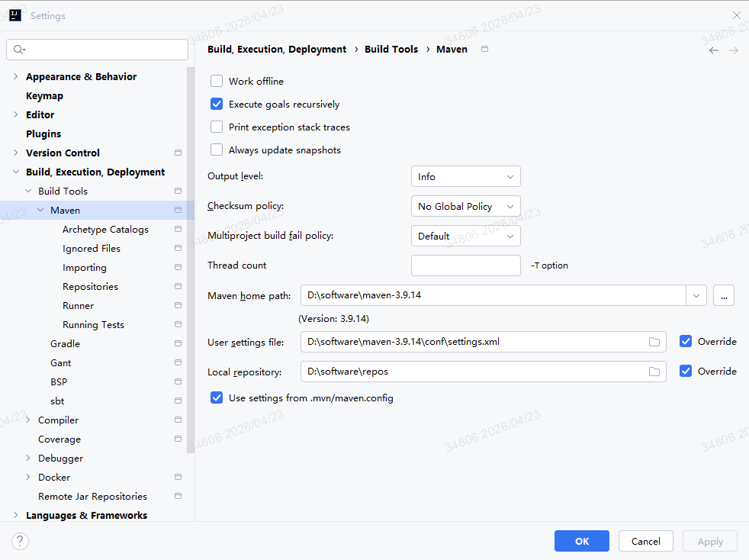Open Maven home path dropdown arrow
Image resolution: width=749 pixels, height=560 pixels.
tap(696, 296)
